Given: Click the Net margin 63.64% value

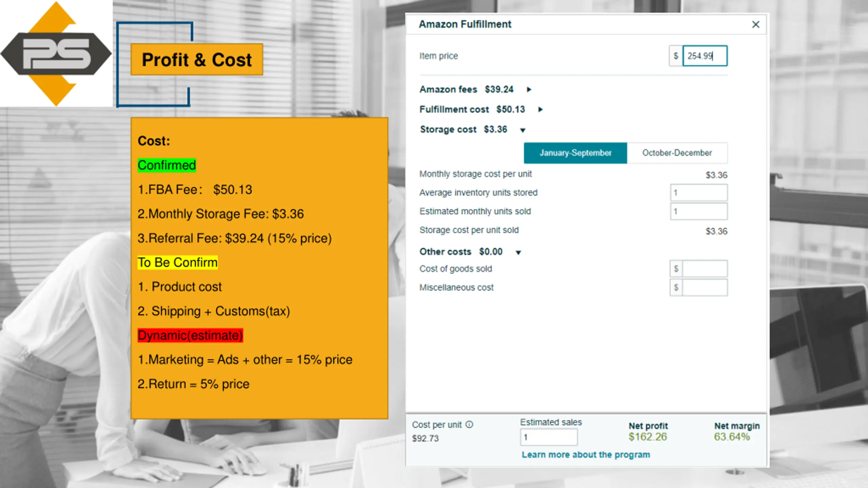Looking at the screenshot, I should coord(732,437).
